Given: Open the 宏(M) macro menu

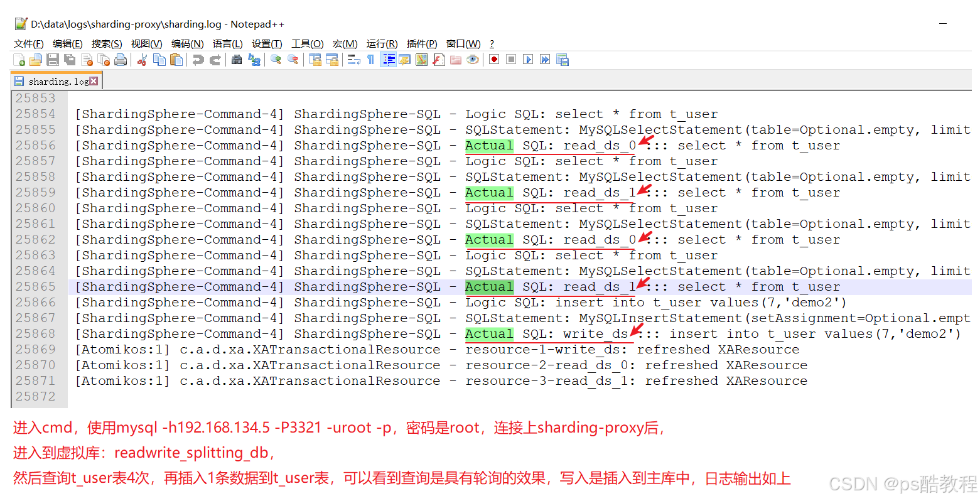Looking at the screenshot, I should (345, 43).
